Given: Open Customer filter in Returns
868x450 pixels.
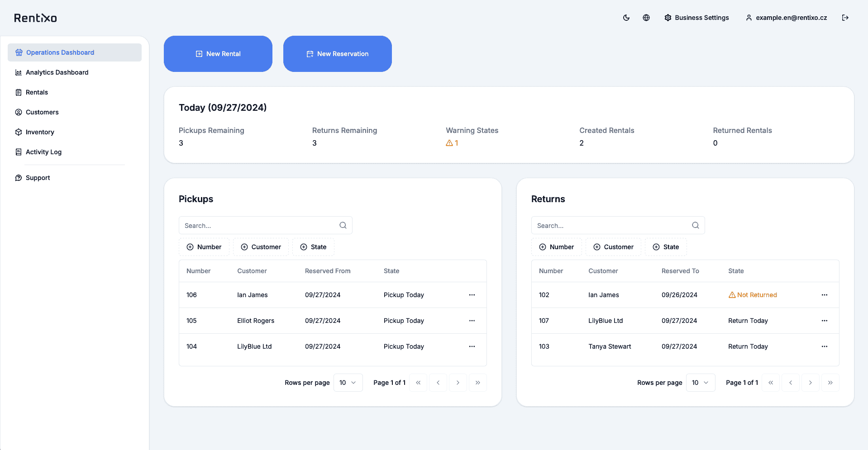Looking at the screenshot, I should 613,247.
